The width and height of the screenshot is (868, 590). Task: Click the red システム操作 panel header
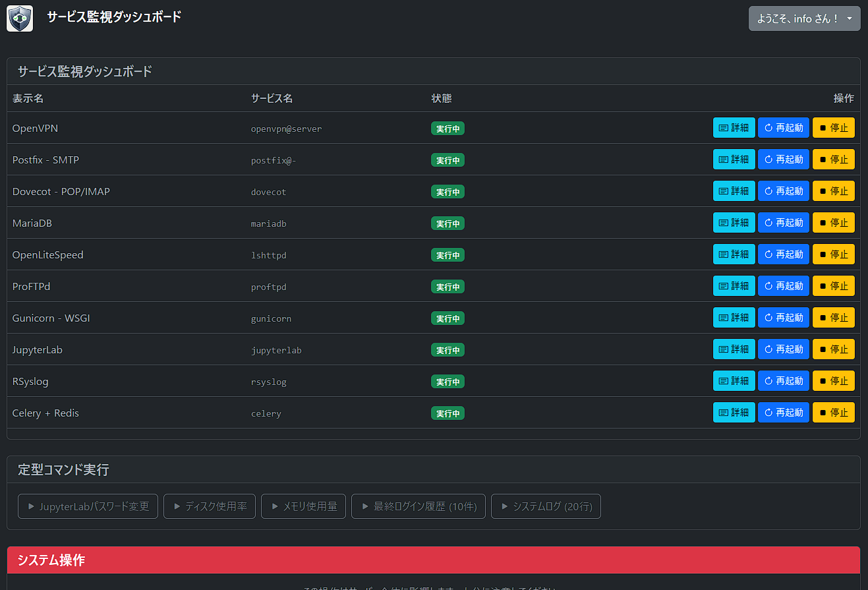433,560
